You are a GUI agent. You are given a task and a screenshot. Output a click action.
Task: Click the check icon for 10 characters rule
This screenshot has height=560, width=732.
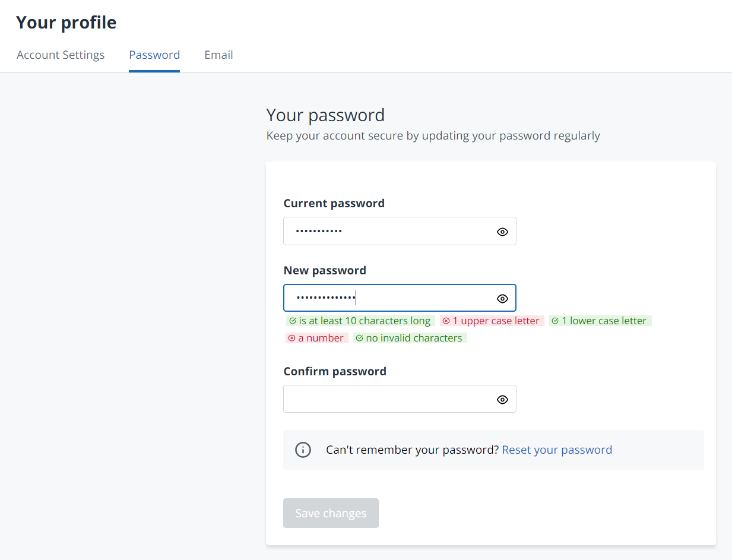click(293, 321)
